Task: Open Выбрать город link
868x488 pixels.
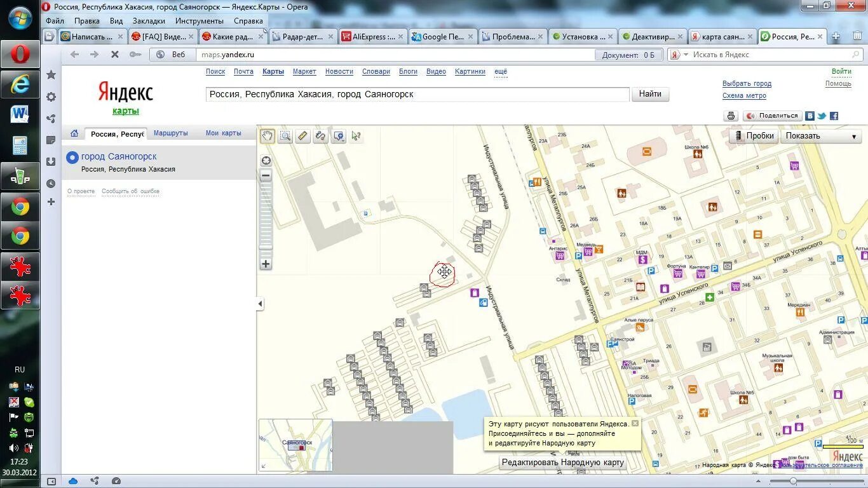Action: tap(747, 83)
